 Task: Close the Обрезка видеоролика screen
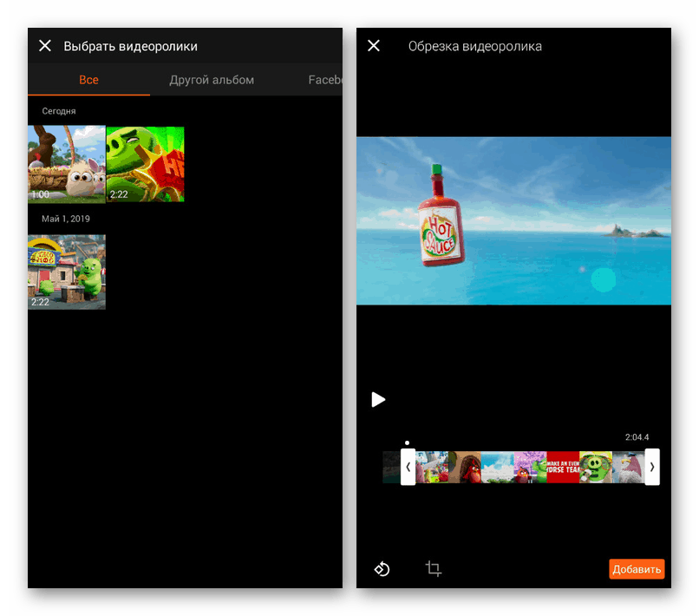(x=374, y=46)
